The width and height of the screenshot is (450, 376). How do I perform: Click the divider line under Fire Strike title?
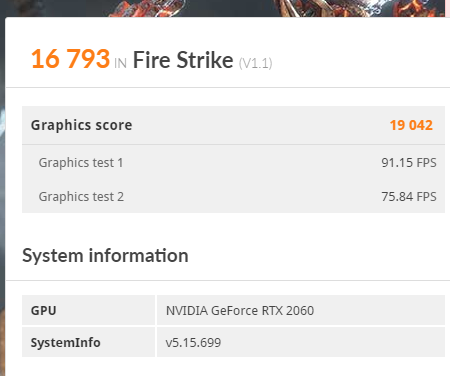click(228, 87)
